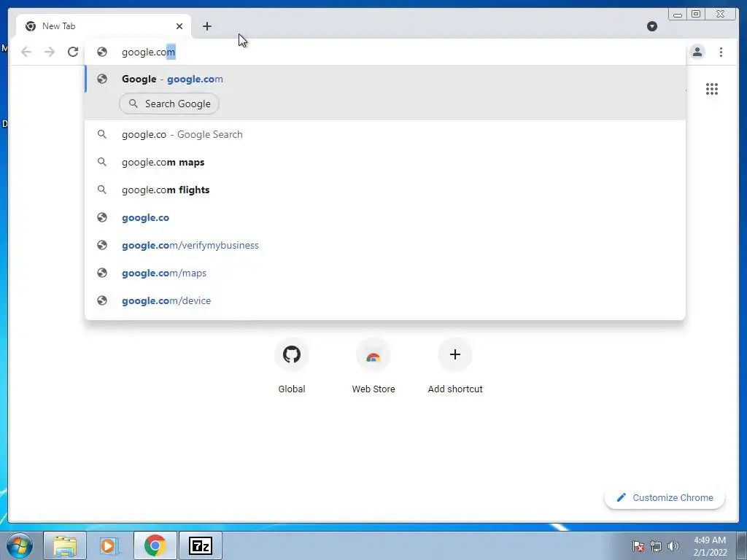This screenshot has width=747, height=560.
Task: Choose the google.co - Google Search suggestion
Action: [x=385, y=134]
